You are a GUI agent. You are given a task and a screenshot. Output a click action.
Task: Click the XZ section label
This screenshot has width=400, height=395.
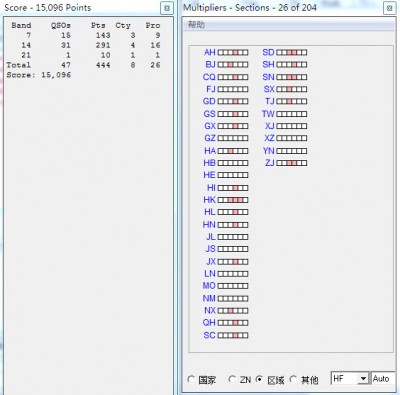pyautogui.click(x=269, y=138)
